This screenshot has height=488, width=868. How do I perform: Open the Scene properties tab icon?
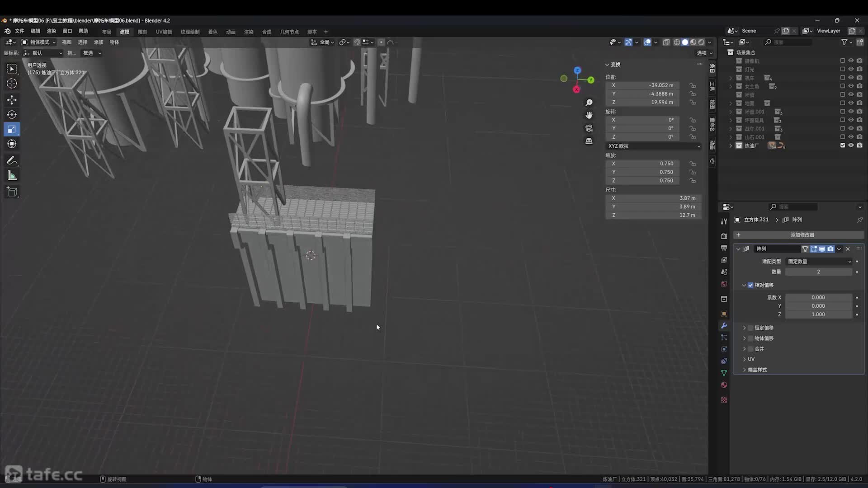(x=724, y=272)
